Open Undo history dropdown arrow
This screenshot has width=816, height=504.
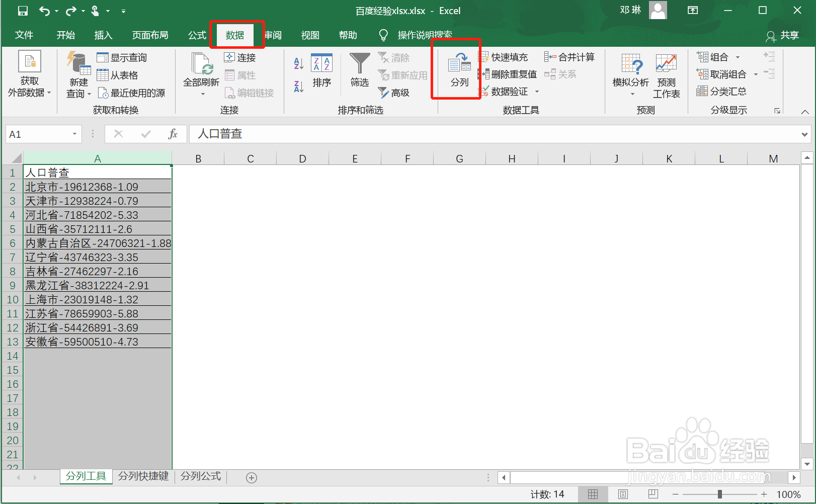pos(56,11)
